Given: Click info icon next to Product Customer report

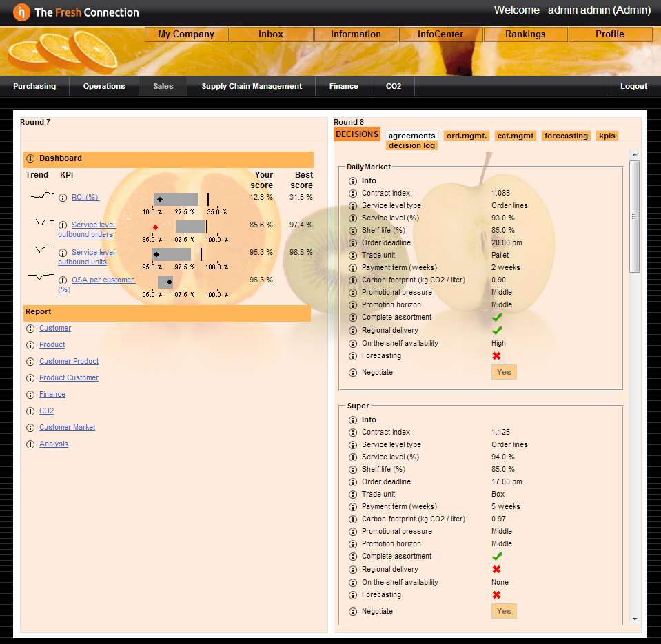Looking at the screenshot, I should coord(30,378).
